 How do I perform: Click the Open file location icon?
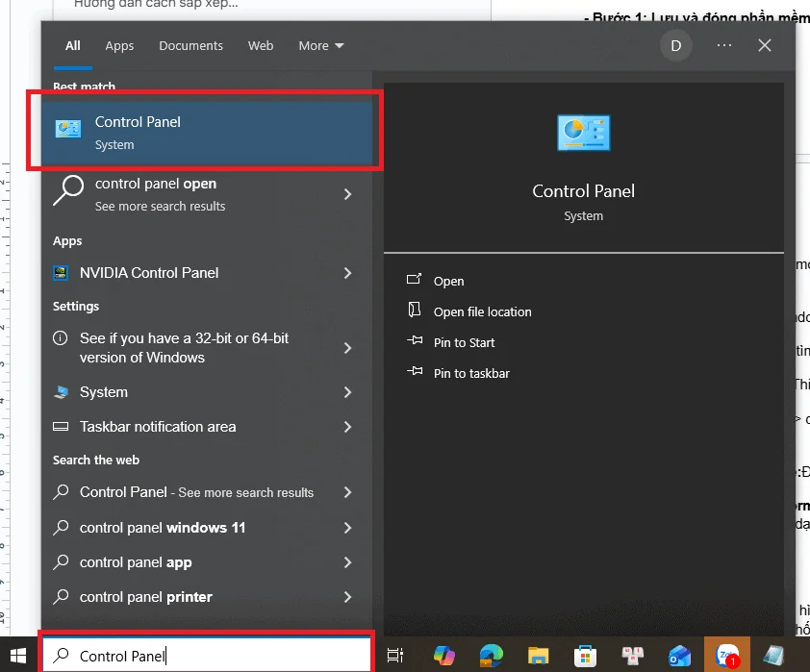(x=415, y=310)
